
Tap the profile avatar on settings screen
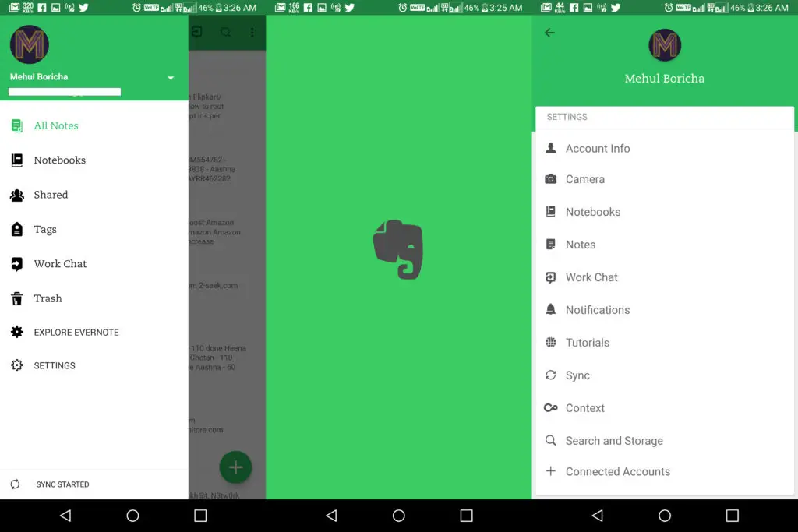tap(665, 45)
